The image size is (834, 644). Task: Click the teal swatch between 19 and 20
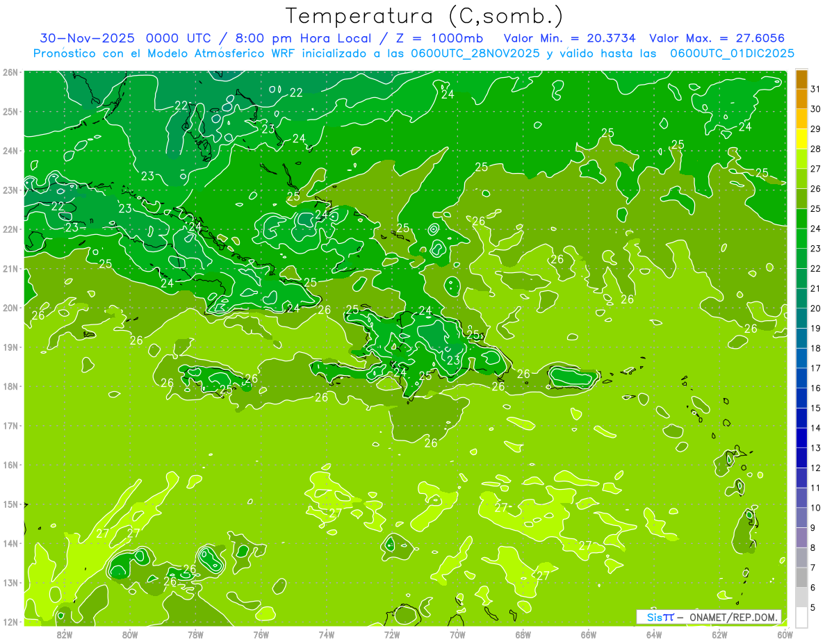coord(801,318)
